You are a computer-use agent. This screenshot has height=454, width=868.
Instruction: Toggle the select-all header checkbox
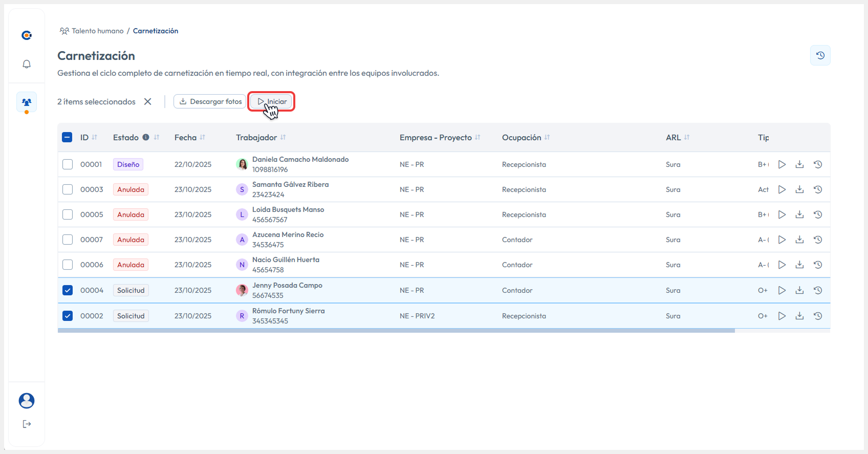(68, 137)
